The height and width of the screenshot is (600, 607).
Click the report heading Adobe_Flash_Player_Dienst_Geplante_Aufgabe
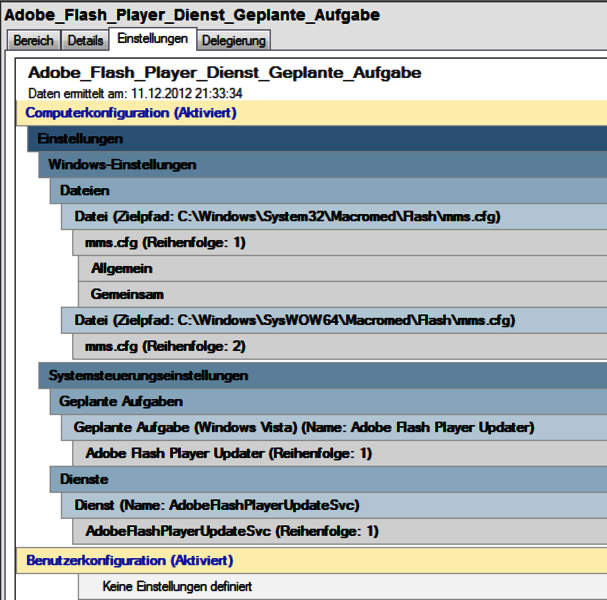[225, 73]
